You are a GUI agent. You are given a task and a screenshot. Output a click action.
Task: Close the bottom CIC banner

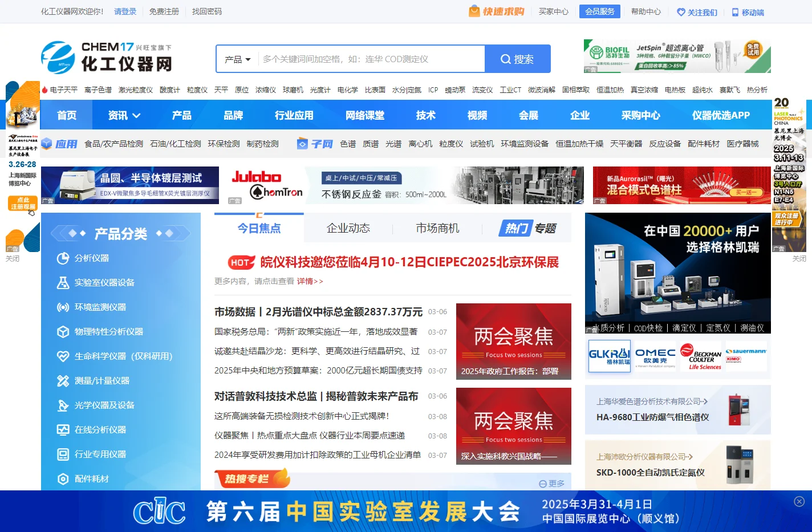[x=799, y=501]
